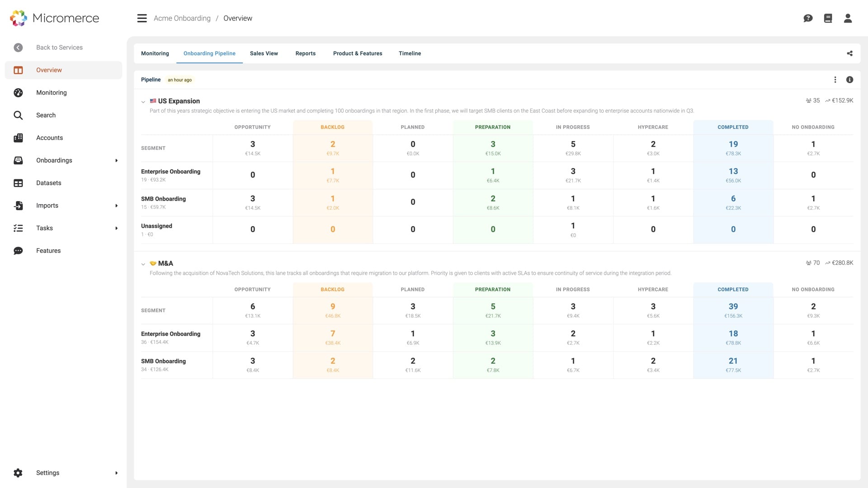The width and height of the screenshot is (868, 488).
Task: Click the Back to Services arrow icon
Action: [x=18, y=47]
